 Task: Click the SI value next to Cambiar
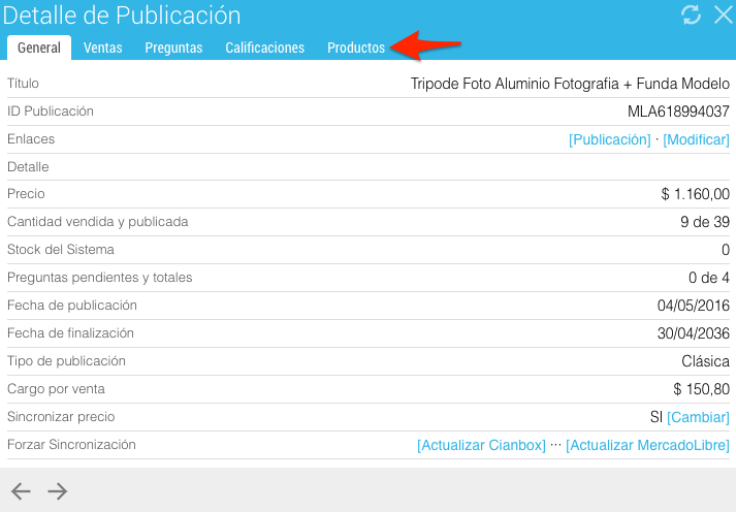(656, 417)
